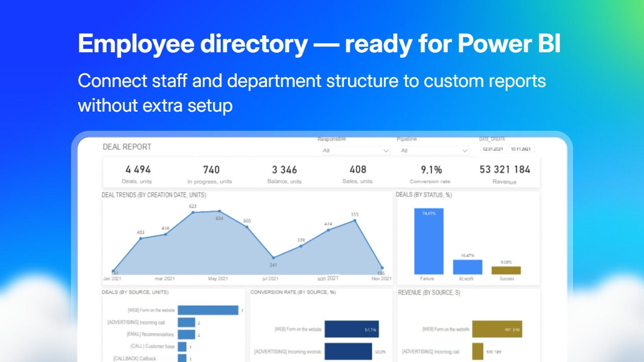Click the "DEALS (BY SOURCE, UNITS)" heading

coord(135,292)
